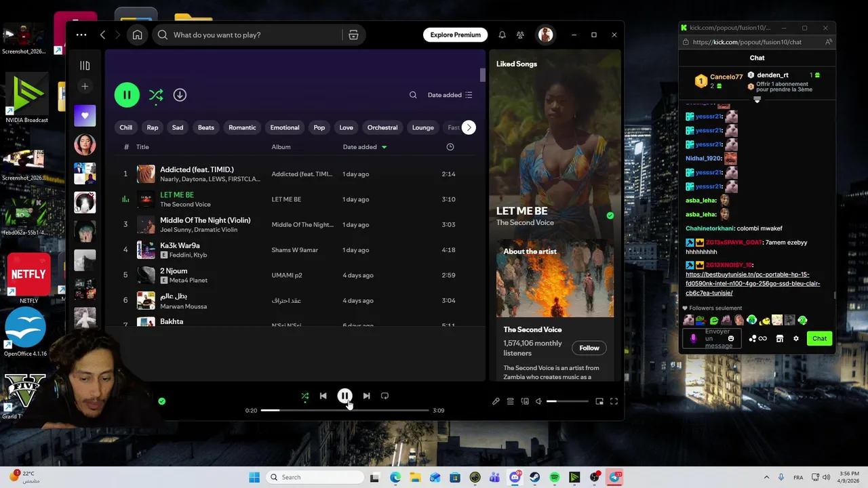Filter songs by Sad
868x488 pixels.
click(x=178, y=127)
